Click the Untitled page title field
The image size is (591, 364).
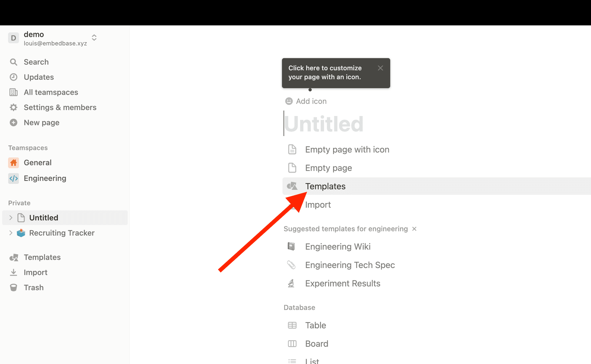[x=324, y=124]
